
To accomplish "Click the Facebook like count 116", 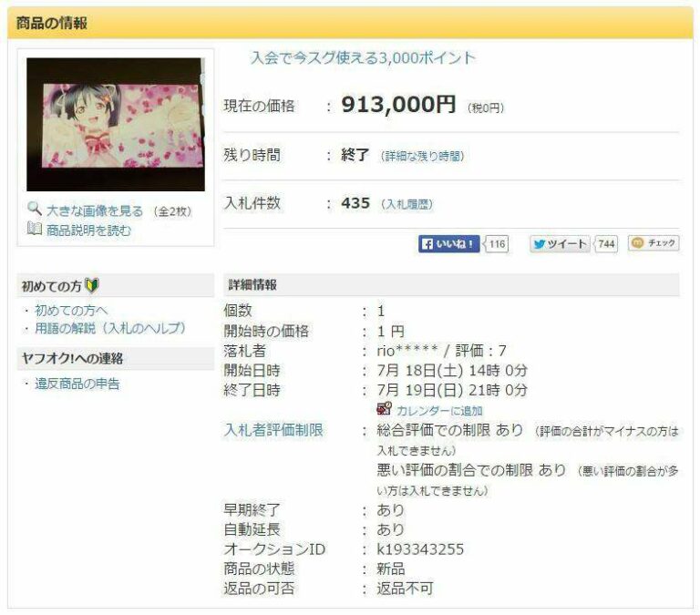I will [x=497, y=244].
